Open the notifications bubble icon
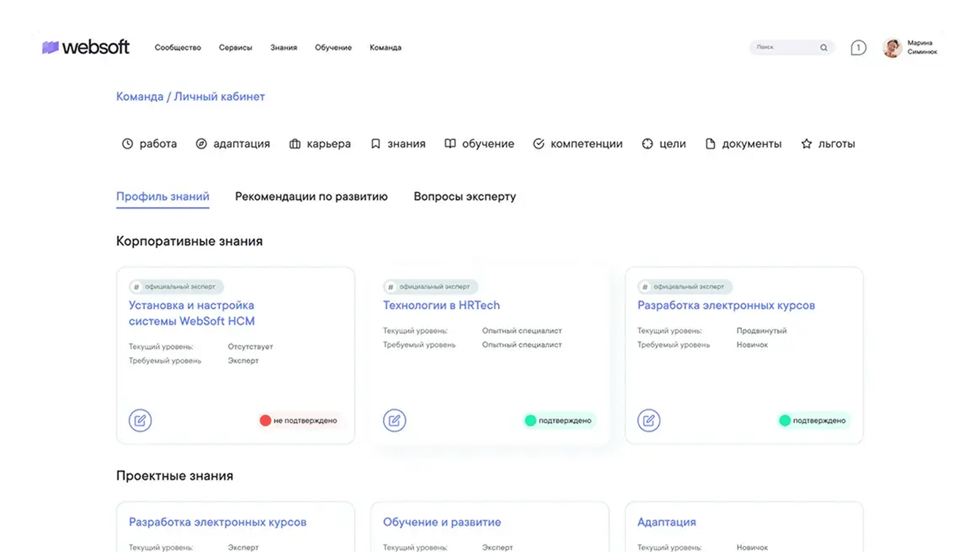Screen dimensions: 980x552 click(858, 47)
